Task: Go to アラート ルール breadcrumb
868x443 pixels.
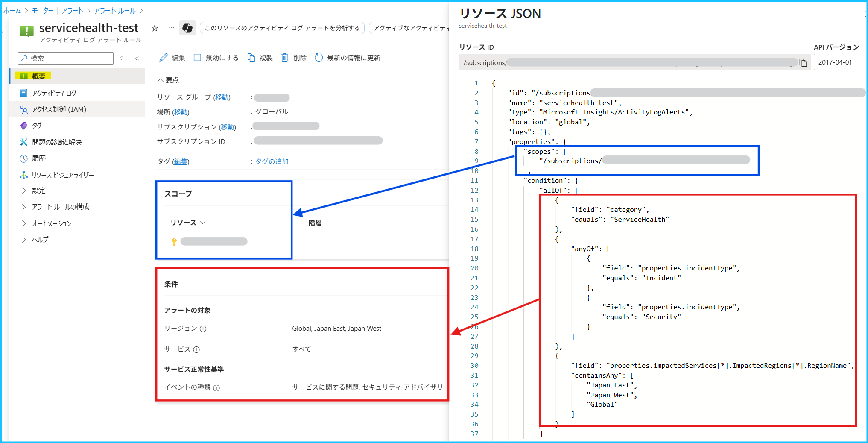Action: click(115, 11)
